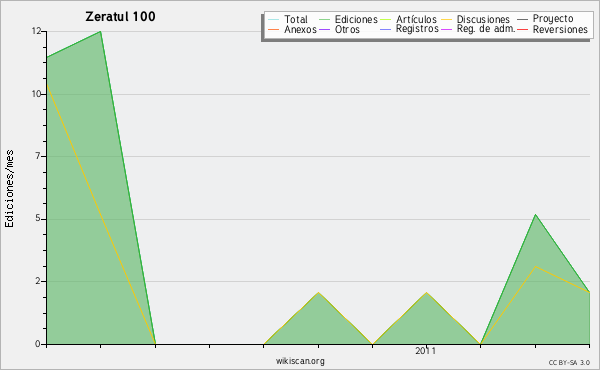Viewport: 600px width, 370px height.
Task: Click the light blue Total legend line
Action: pos(274,20)
